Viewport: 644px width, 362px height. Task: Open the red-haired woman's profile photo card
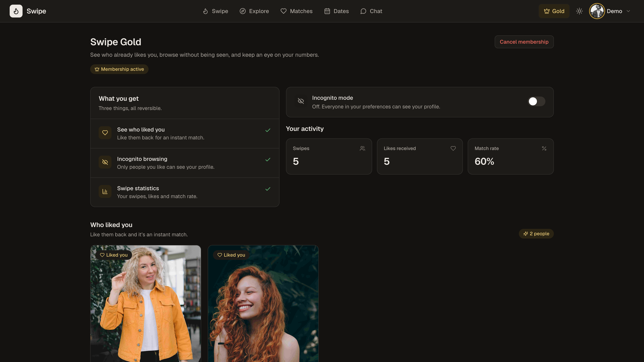(x=263, y=303)
